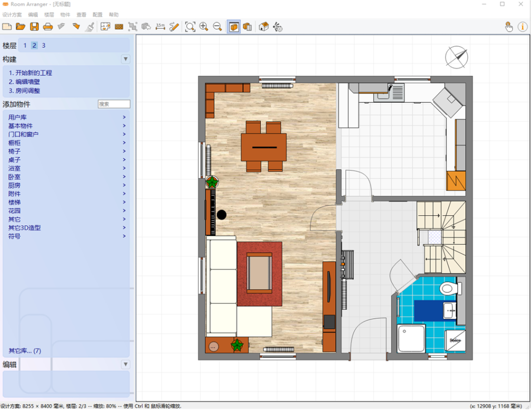
Task: Collapse the 编辑 panel with its arrow
Action: point(126,365)
